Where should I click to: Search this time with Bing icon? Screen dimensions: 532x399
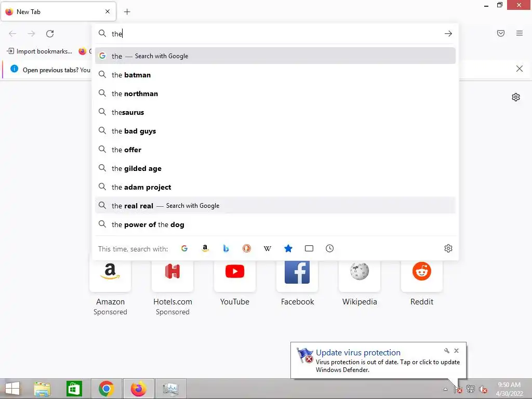coord(225,248)
